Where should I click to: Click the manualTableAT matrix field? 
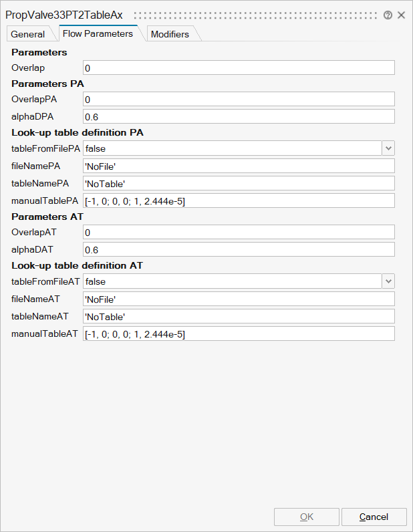[x=239, y=334]
